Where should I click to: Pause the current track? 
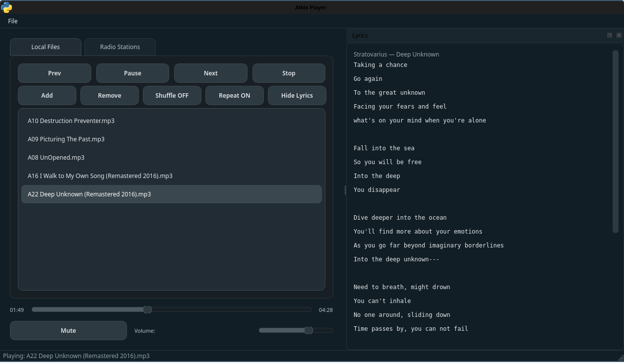point(132,73)
